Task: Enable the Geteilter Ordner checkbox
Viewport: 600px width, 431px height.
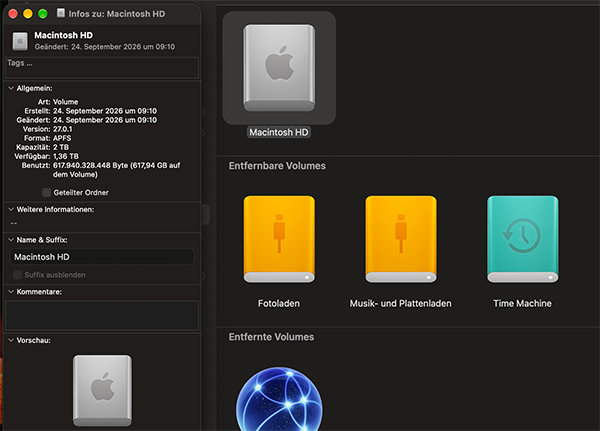Action: (x=46, y=193)
